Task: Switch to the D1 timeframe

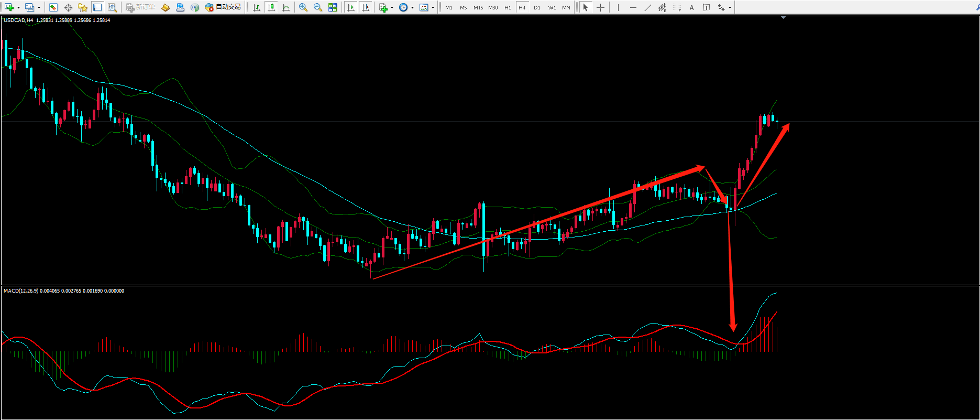Action: coord(537,7)
